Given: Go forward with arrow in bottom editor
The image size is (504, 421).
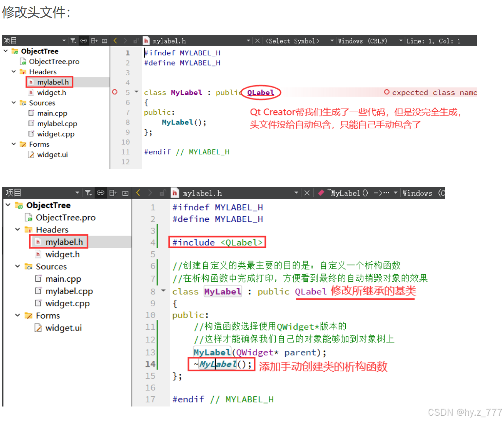Looking at the screenshot, I should tap(150, 192).
